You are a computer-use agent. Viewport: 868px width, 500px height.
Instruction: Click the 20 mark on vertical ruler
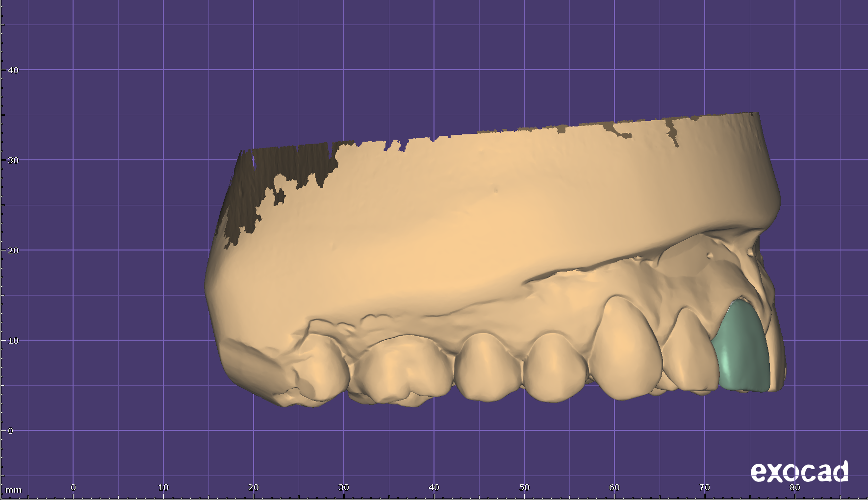coord(13,250)
